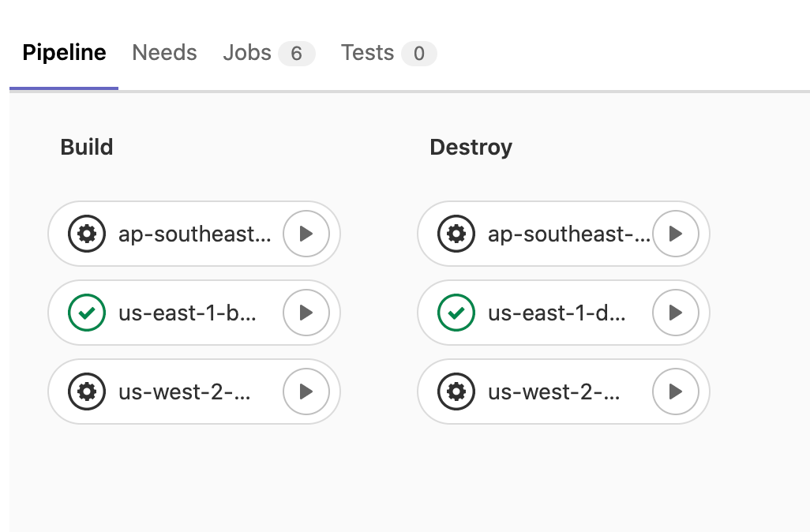
Task: Run the us-east-1 destroy job play button
Action: click(x=676, y=313)
